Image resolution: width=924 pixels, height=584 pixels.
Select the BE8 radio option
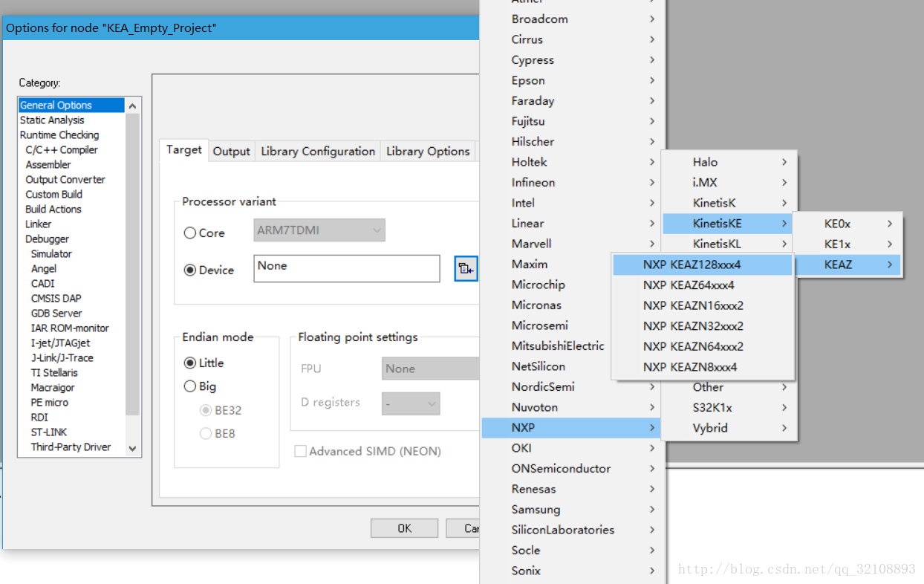[206, 434]
